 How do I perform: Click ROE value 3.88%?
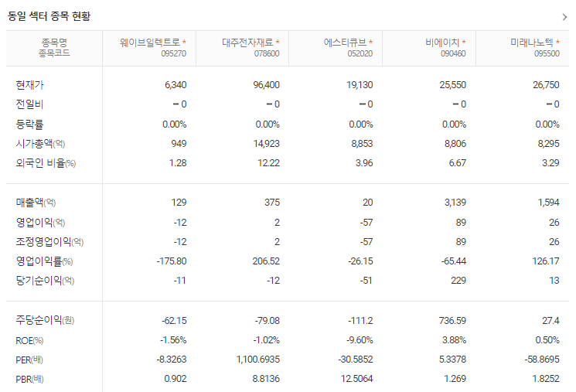tap(454, 340)
